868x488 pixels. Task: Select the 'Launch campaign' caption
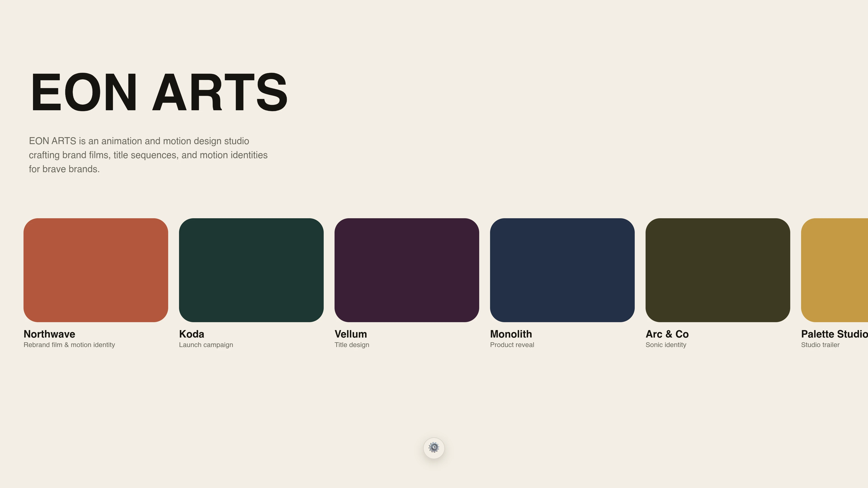[206, 345]
